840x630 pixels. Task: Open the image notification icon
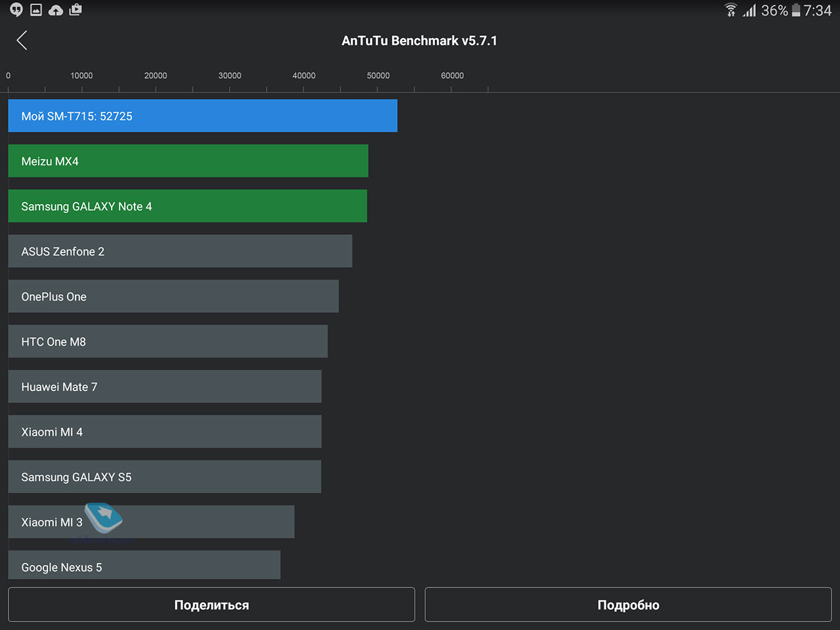pyautogui.click(x=36, y=10)
